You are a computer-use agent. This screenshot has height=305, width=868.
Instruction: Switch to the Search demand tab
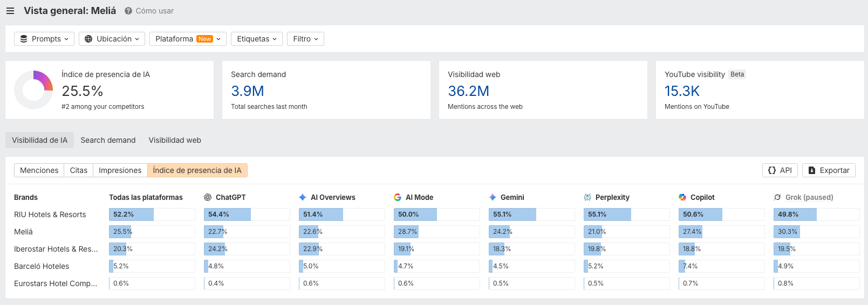[108, 140]
